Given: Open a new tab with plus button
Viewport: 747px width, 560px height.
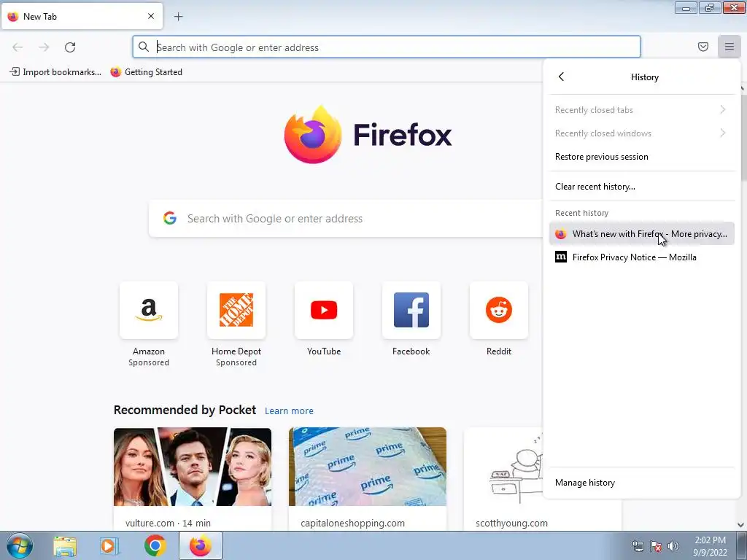Looking at the screenshot, I should coord(178,17).
